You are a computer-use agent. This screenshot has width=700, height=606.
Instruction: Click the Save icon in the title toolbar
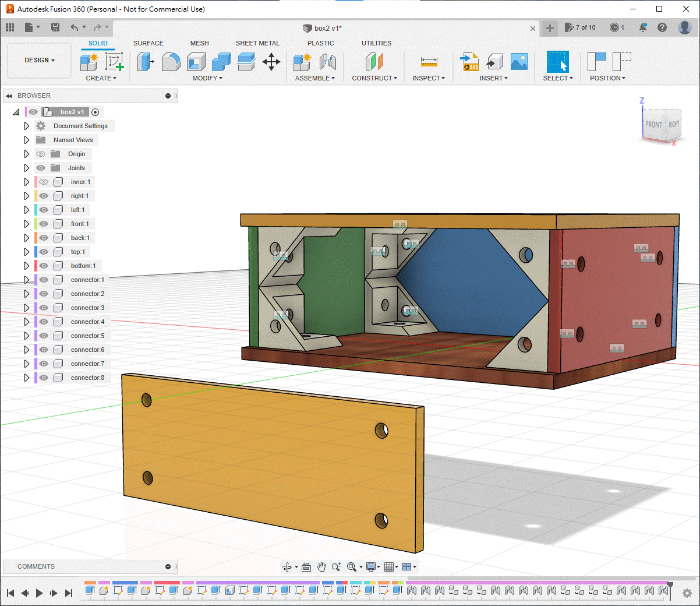[55, 27]
